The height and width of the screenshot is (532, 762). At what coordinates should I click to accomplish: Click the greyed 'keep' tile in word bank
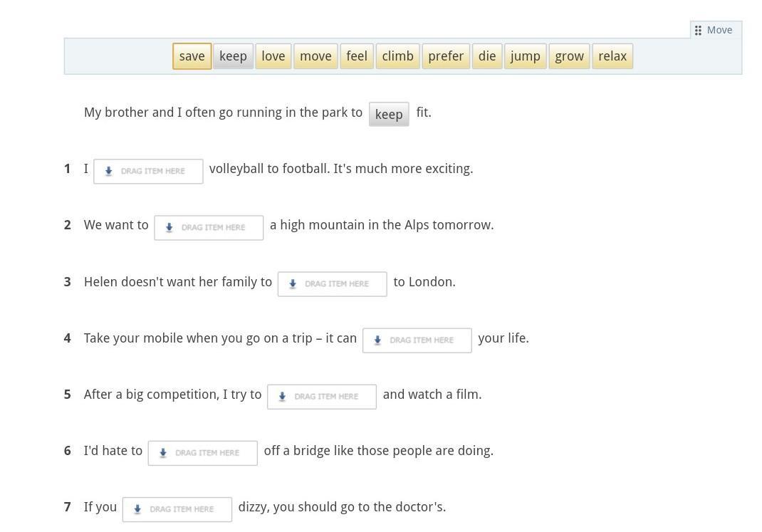click(233, 56)
